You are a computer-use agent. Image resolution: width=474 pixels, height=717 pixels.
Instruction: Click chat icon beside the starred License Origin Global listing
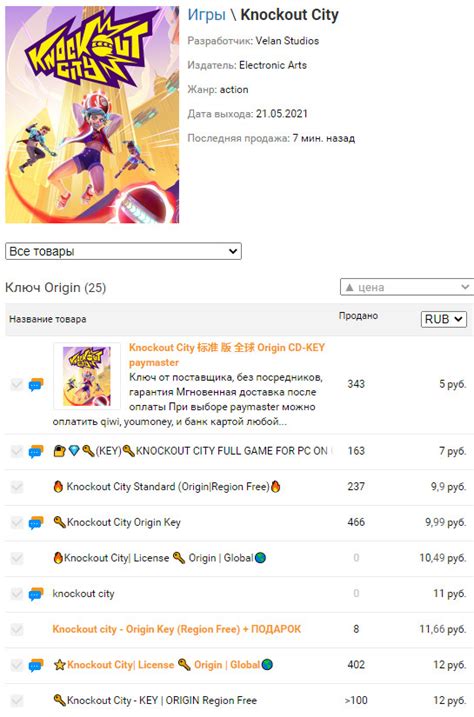click(x=36, y=665)
